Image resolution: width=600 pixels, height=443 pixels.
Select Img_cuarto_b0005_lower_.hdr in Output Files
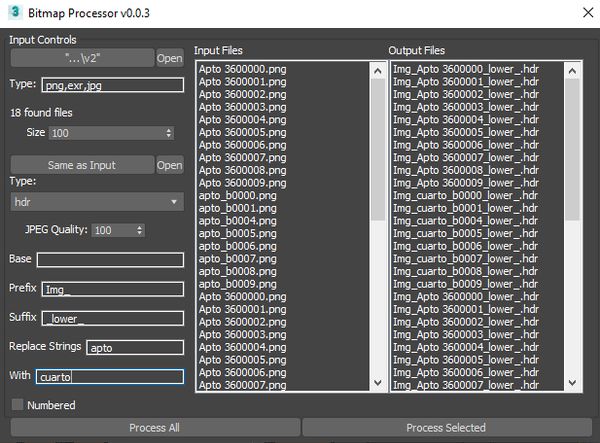pos(465,233)
